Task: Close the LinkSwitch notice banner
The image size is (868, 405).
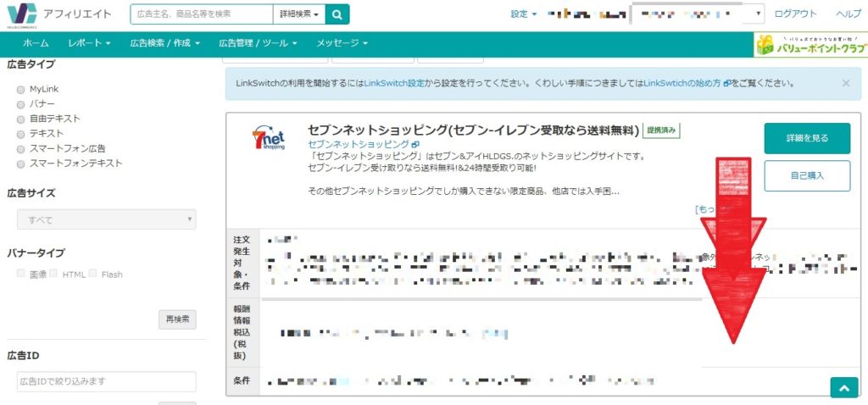Action: point(845,84)
